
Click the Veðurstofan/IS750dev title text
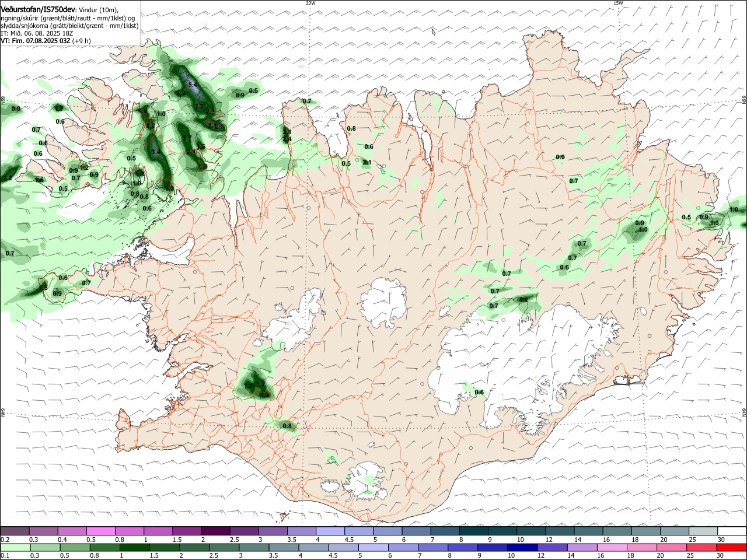38,10
